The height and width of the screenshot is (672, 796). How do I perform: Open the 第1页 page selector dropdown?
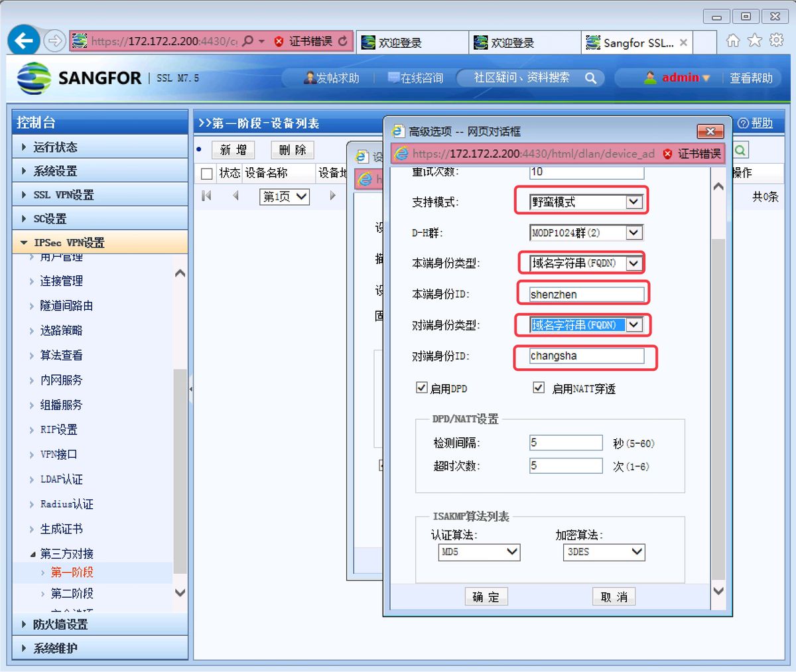pyautogui.click(x=285, y=196)
